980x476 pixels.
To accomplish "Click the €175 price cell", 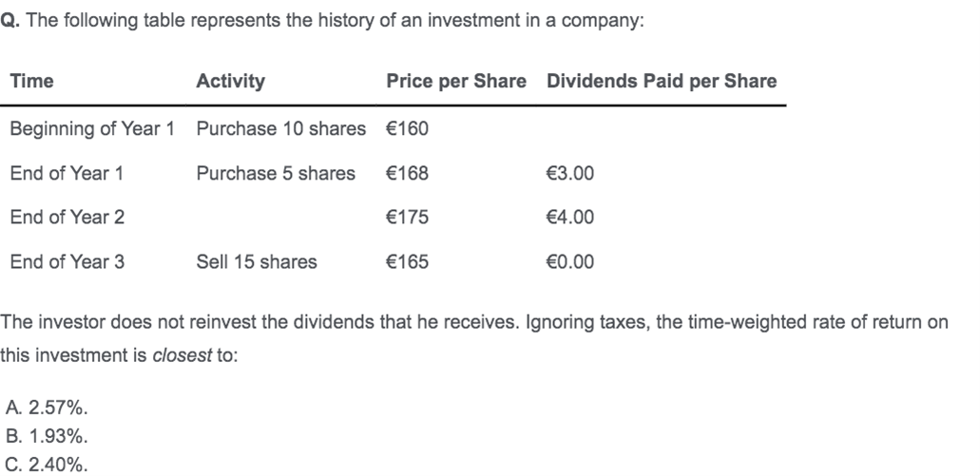I will coord(408,217).
